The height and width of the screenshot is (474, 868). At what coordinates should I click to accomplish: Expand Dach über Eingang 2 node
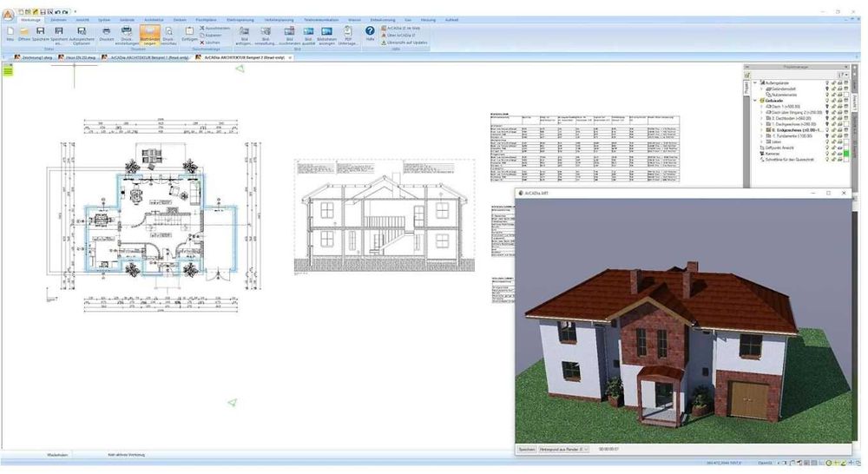762,112
